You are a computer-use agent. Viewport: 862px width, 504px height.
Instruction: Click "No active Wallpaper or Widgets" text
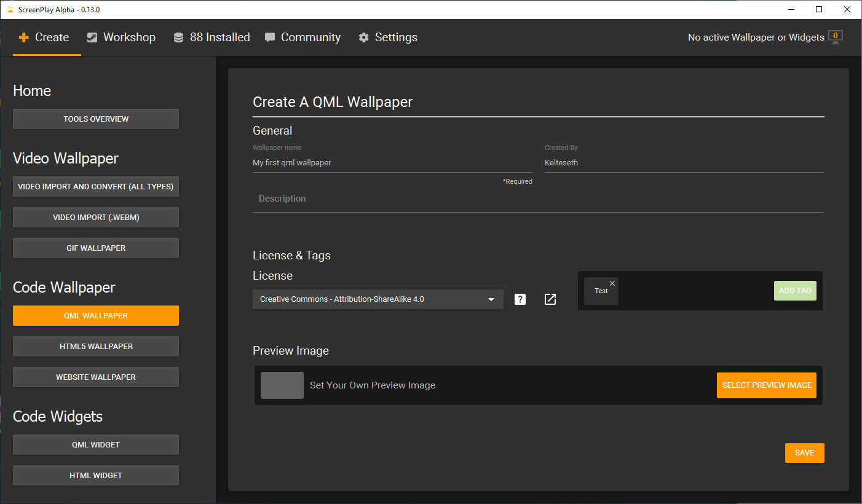coord(756,37)
